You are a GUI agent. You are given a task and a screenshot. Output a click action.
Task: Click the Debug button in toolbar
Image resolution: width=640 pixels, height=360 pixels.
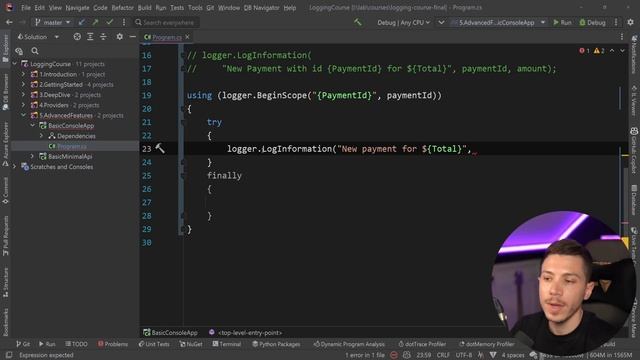click(x=592, y=22)
